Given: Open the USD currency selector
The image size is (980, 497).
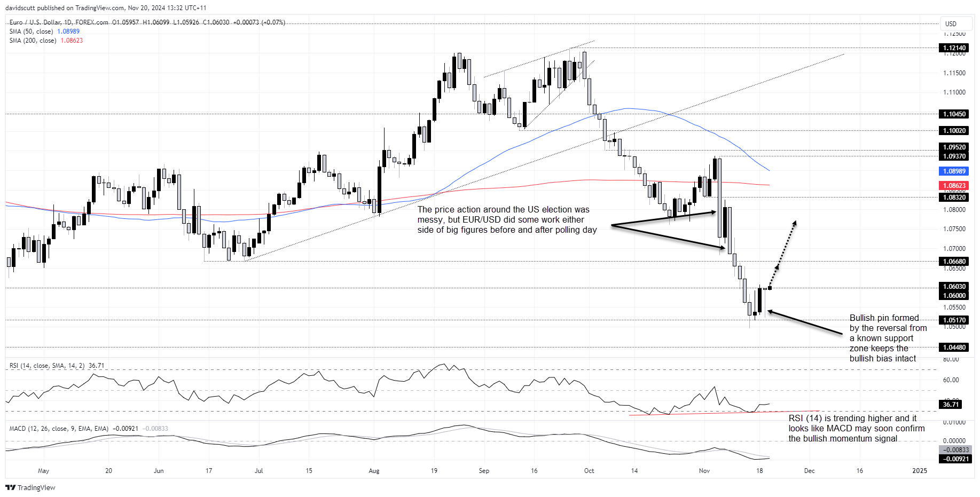Looking at the screenshot, I should tap(955, 23).
